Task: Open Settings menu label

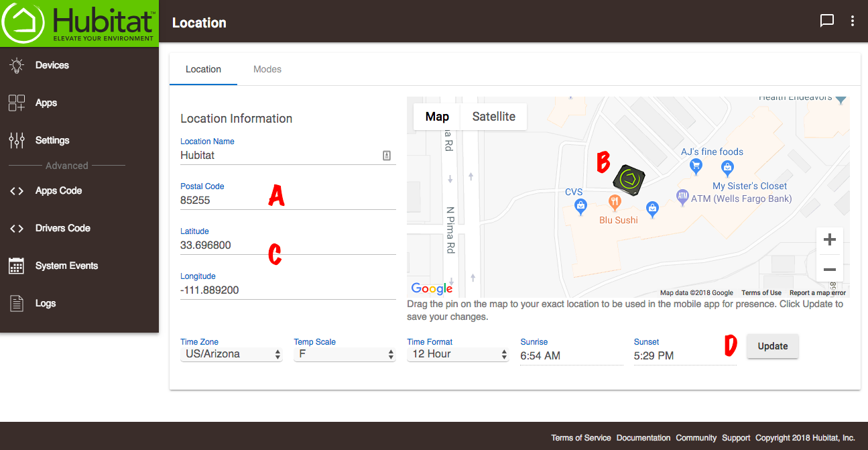Action: point(52,141)
